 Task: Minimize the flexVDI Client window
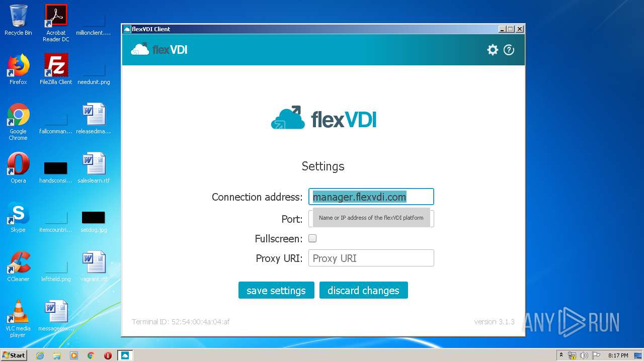(x=502, y=29)
